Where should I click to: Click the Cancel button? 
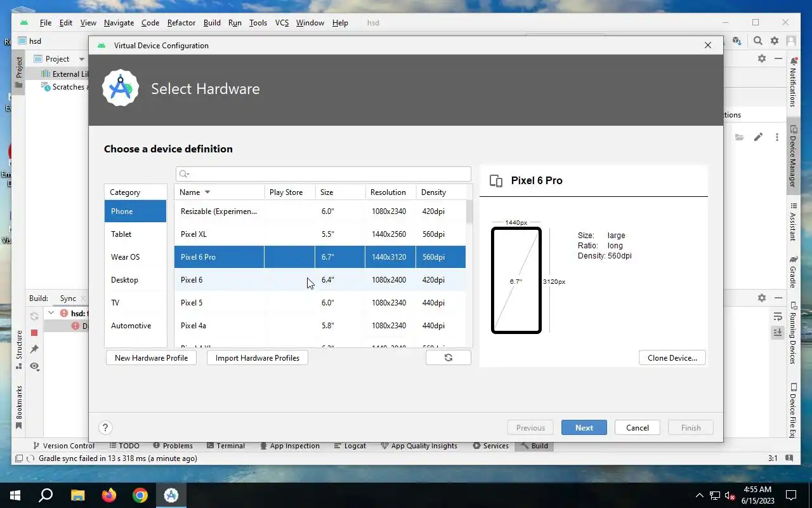[638, 428]
